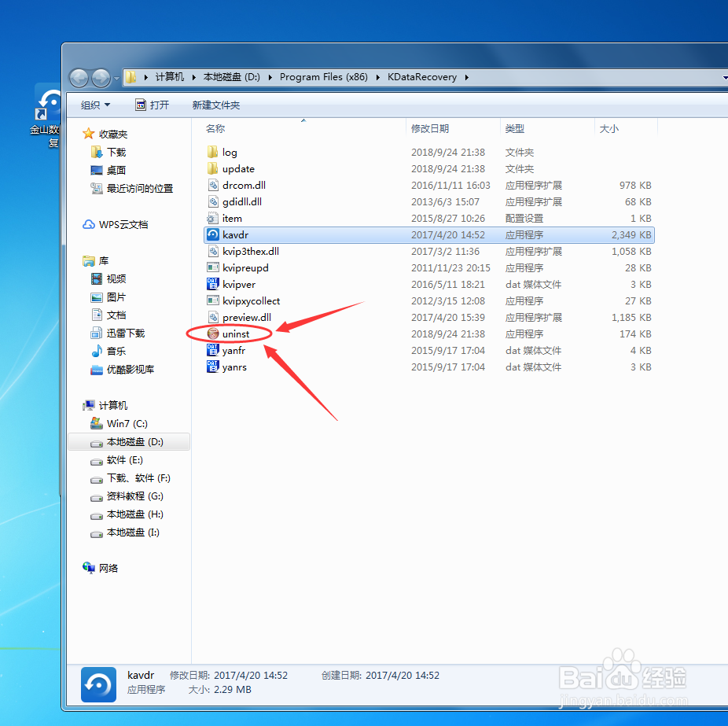728x726 pixels.
Task: Expand the 本地磁盘 (D:) breadcrumb arrow
Action: pos(270,77)
